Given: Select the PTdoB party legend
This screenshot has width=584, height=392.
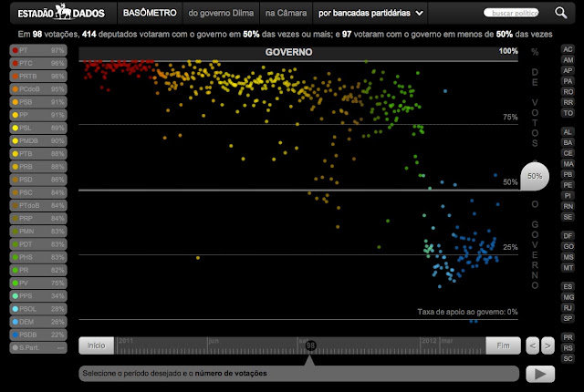Looking at the screenshot, I should tap(38, 205).
